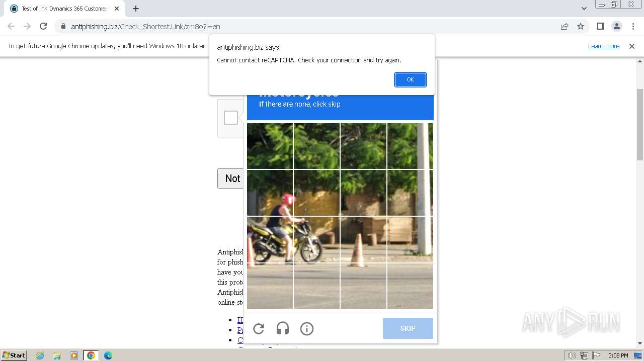Switch to 'Test of link Dynamics 365' tab
The image size is (644, 362).
click(x=64, y=9)
